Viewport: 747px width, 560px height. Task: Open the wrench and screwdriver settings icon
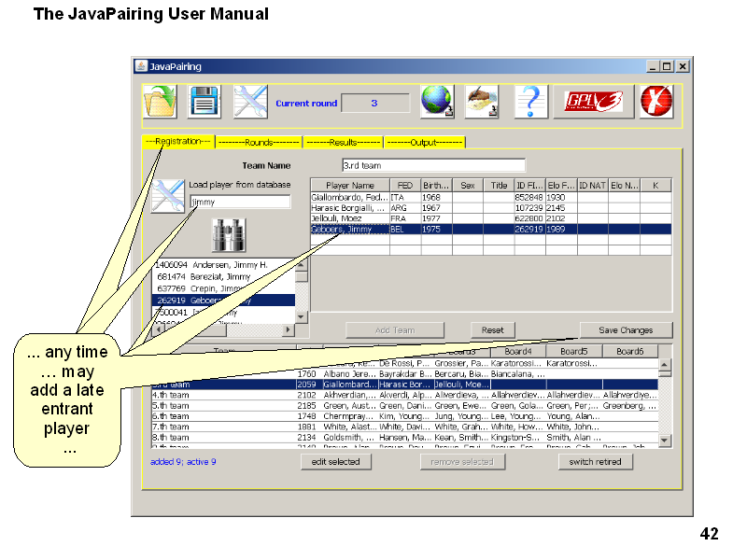click(250, 102)
